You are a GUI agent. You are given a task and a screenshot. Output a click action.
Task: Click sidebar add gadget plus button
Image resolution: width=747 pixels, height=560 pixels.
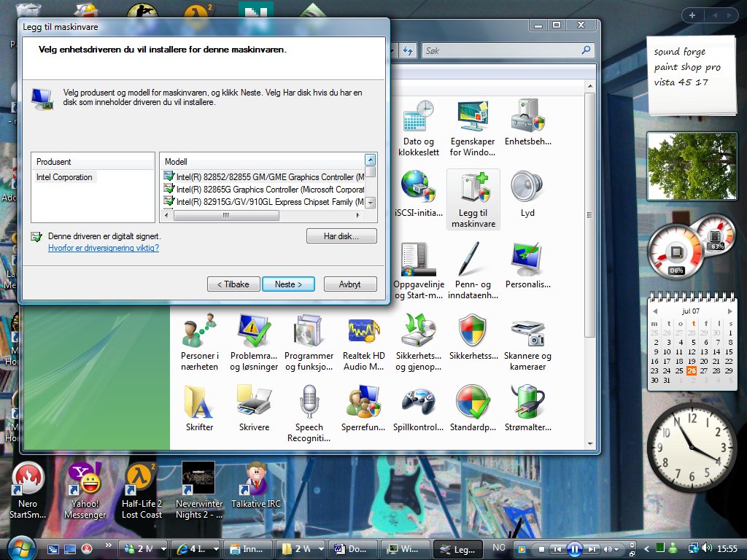(x=692, y=15)
